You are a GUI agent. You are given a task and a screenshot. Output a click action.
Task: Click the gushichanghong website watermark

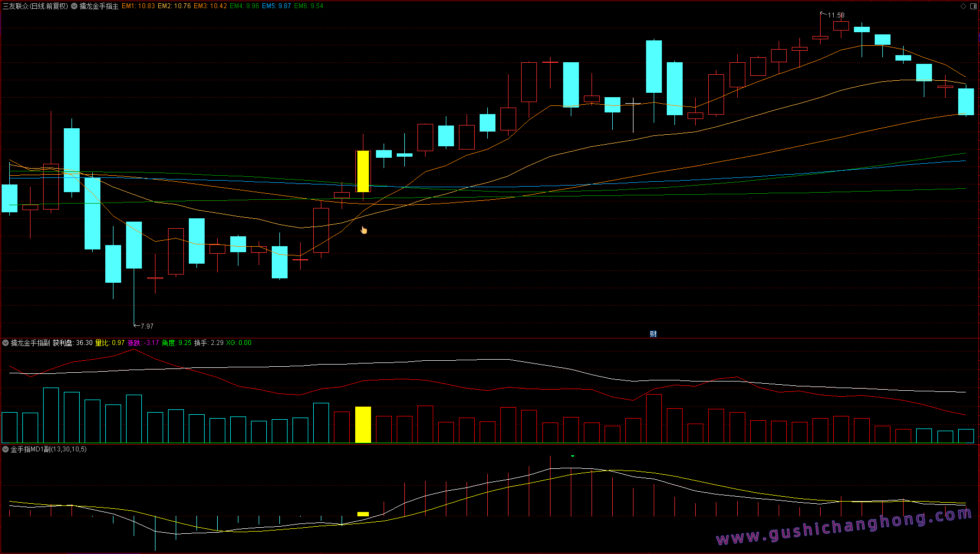844,527
